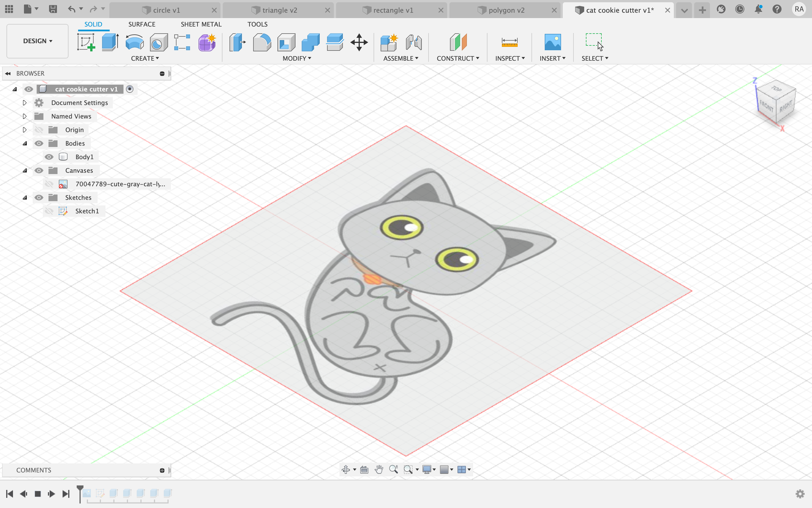Open the Insert image tool
Image resolution: width=812 pixels, height=508 pixels.
pyautogui.click(x=552, y=42)
